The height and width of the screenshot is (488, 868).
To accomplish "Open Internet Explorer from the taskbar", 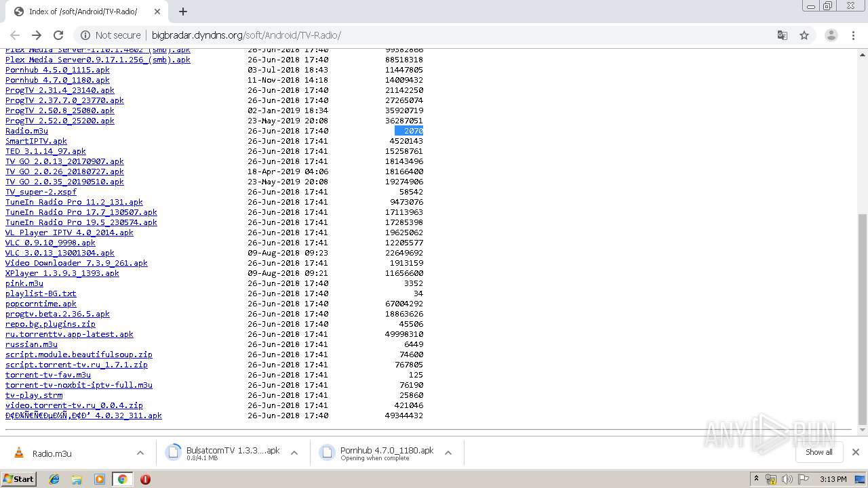I will click(54, 479).
